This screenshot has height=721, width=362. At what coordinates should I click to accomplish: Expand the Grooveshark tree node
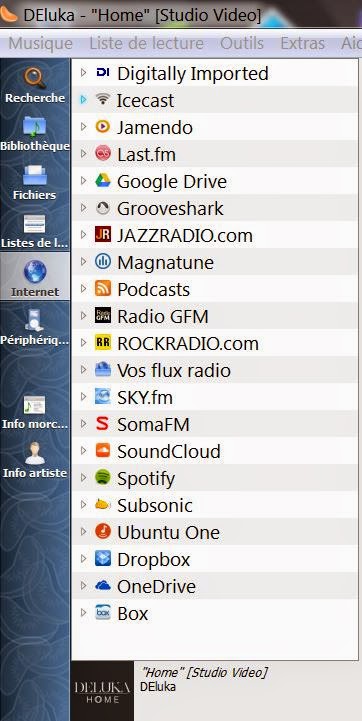(83, 208)
